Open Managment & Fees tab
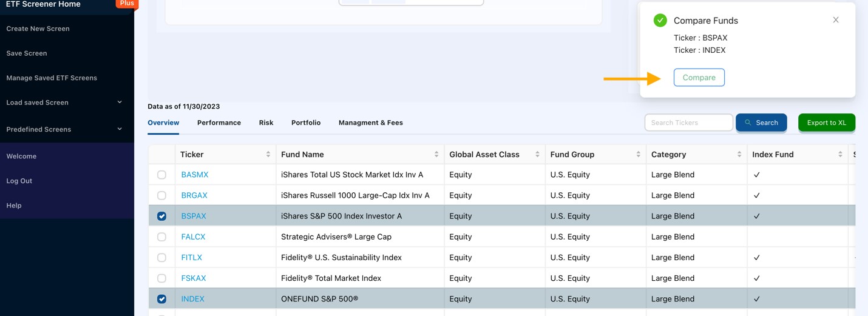The width and height of the screenshot is (868, 316). (371, 123)
